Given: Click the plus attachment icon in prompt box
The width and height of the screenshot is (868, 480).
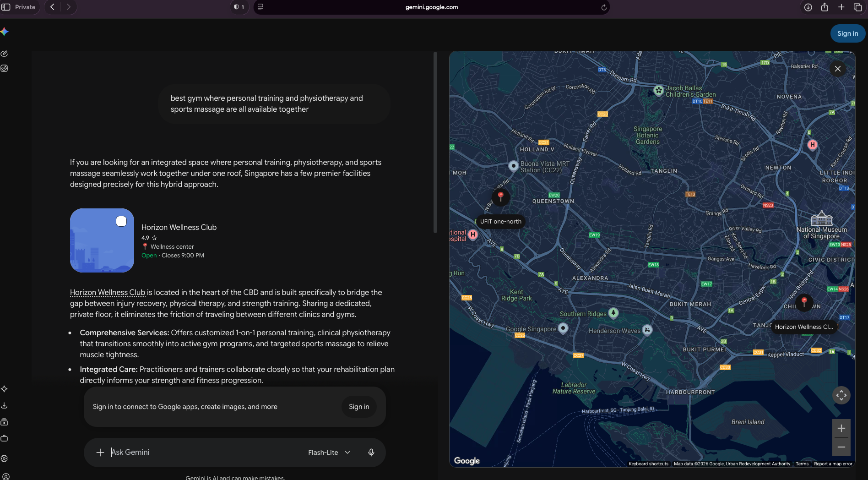Looking at the screenshot, I should click(100, 453).
